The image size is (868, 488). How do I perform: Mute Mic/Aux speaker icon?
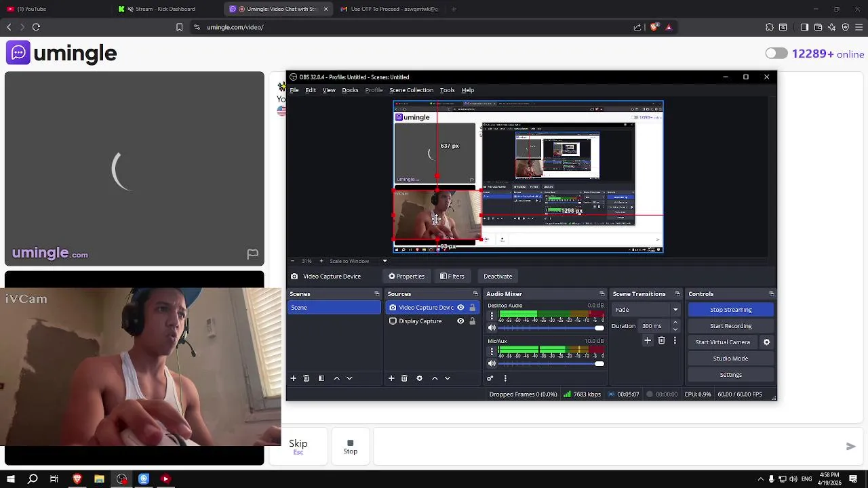(x=492, y=364)
